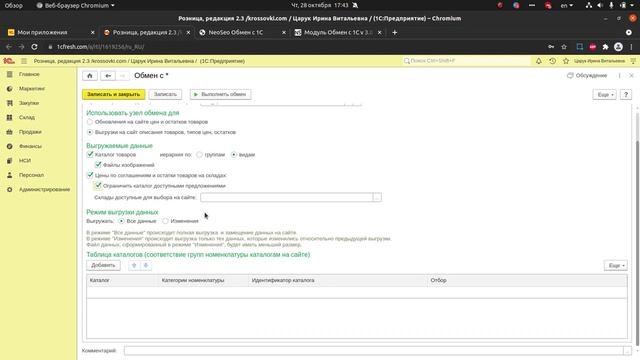
Task: Move catalog row up arrow
Action: pos(134,265)
